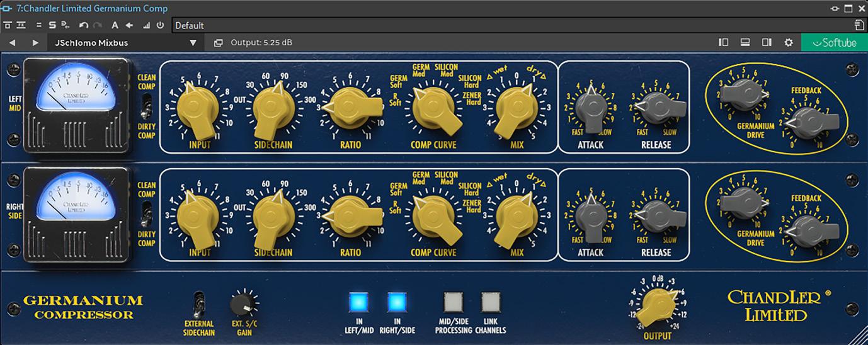Click the undo arrow in the top toolbar
868x345 pixels.
[x=84, y=25]
